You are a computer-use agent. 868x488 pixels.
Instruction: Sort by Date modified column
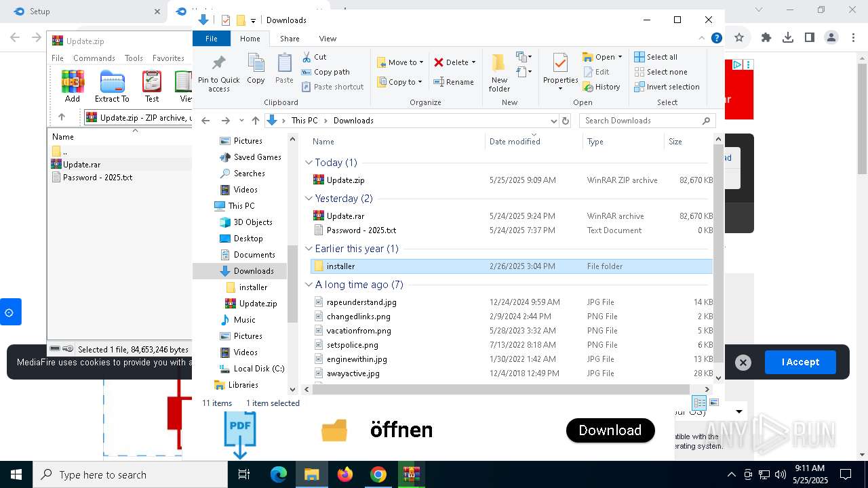534,142
